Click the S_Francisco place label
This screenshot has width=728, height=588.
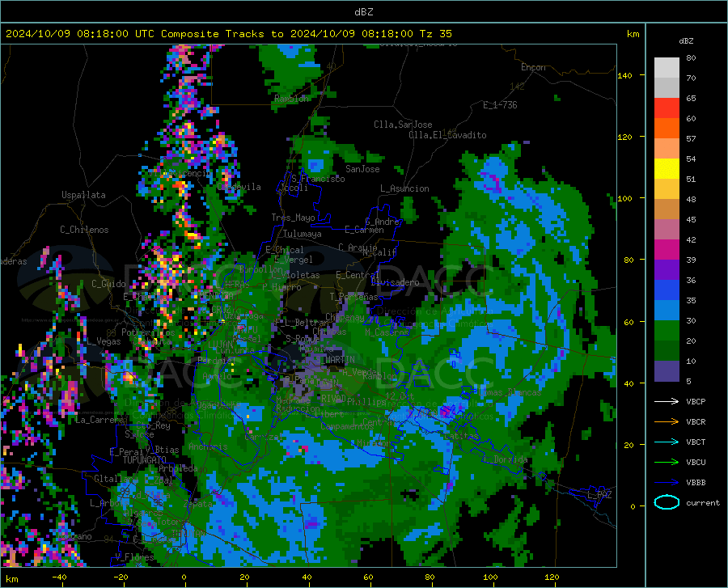318,179
